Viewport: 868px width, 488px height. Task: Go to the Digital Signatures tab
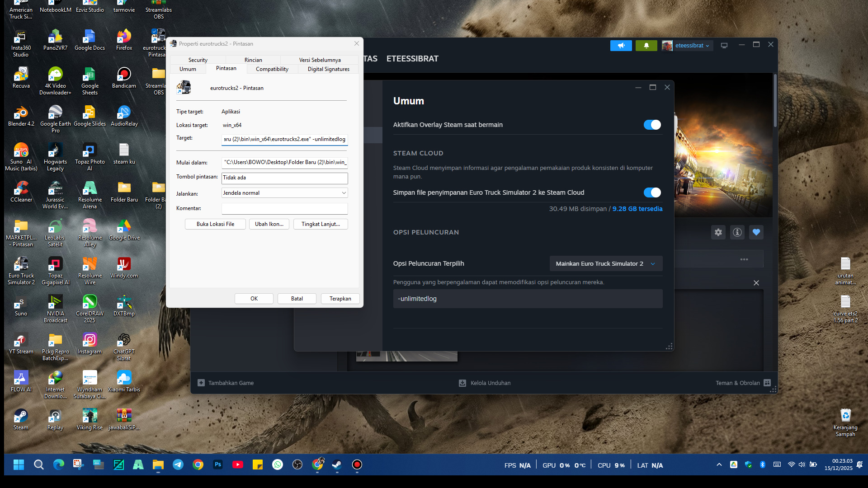pos(328,69)
